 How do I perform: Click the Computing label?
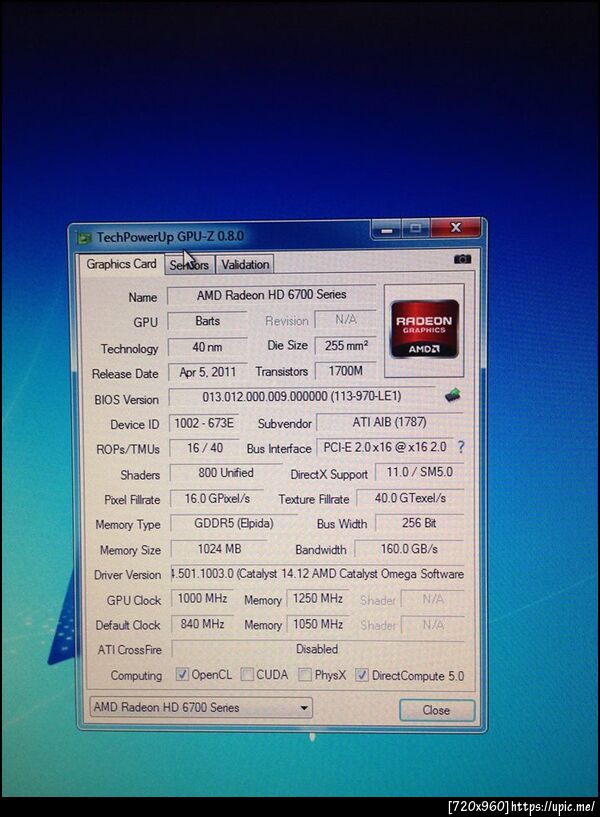point(136,676)
